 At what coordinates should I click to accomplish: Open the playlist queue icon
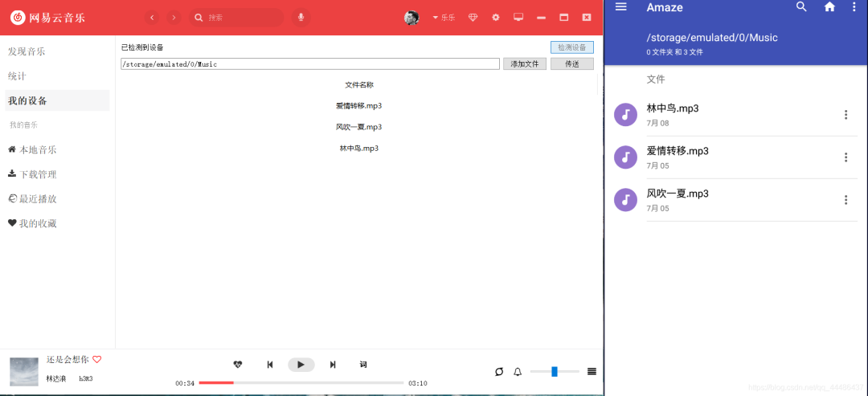(x=592, y=372)
